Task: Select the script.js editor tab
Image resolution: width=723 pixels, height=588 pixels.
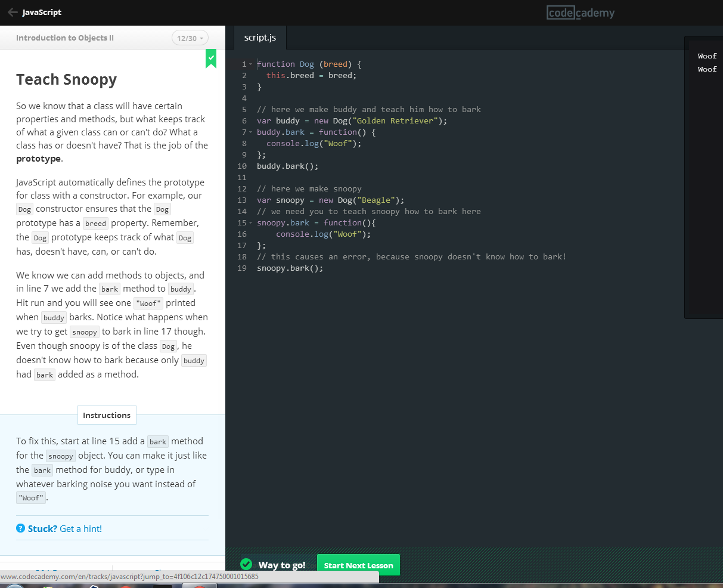Action: pyautogui.click(x=260, y=38)
